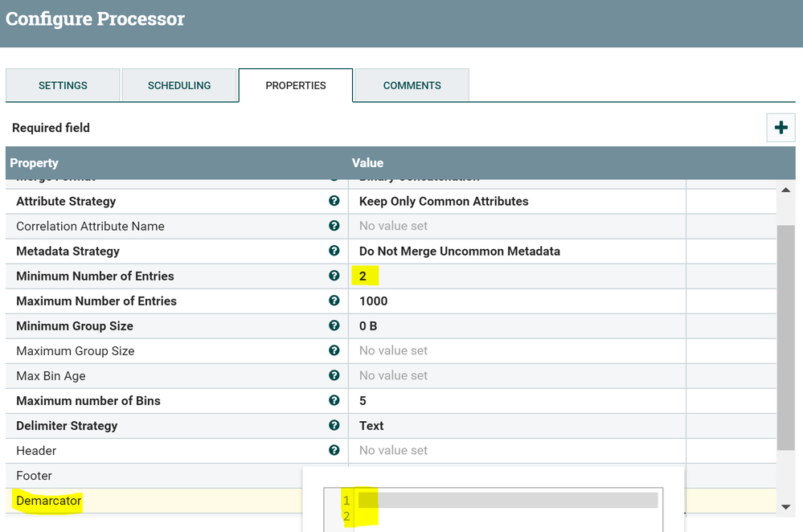
Task: Click the scroll down arrow in property table
Action: [x=785, y=507]
